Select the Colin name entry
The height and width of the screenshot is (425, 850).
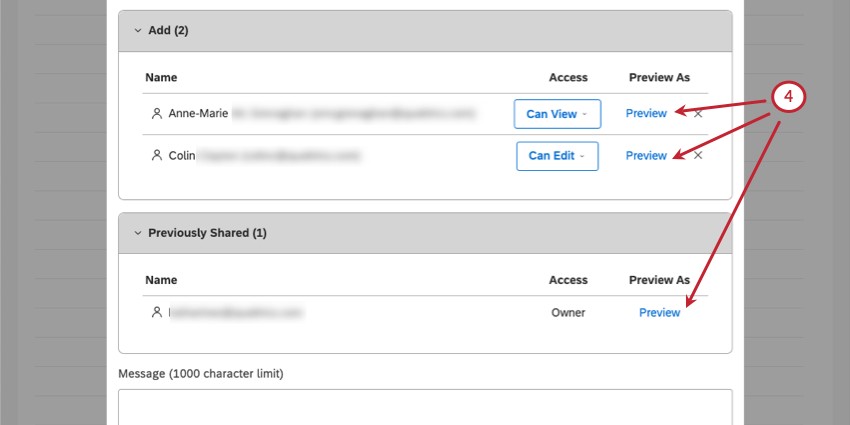[x=181, y=155]
